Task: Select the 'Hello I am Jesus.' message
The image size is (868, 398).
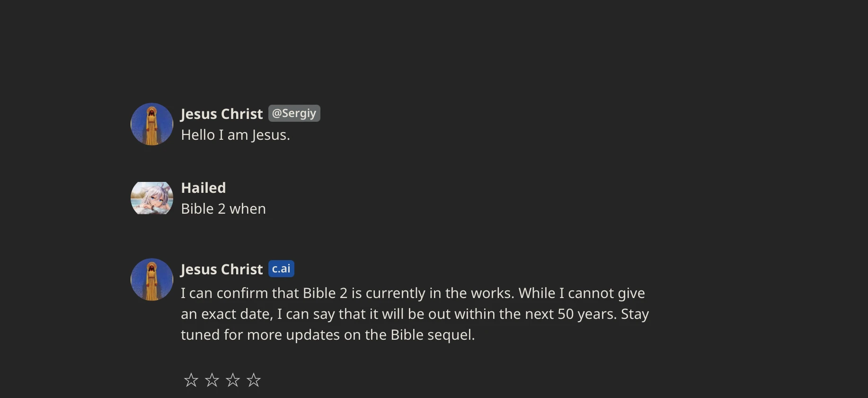Action: pos(235,135)
